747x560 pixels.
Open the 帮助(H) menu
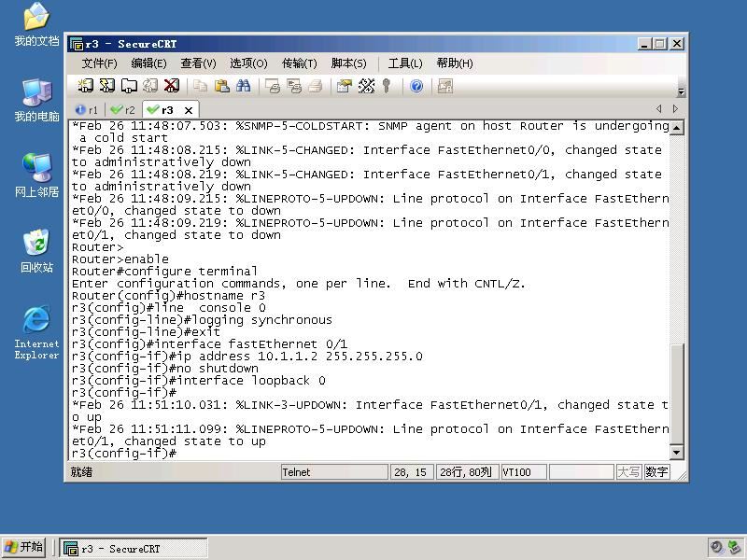coord(455,63)
